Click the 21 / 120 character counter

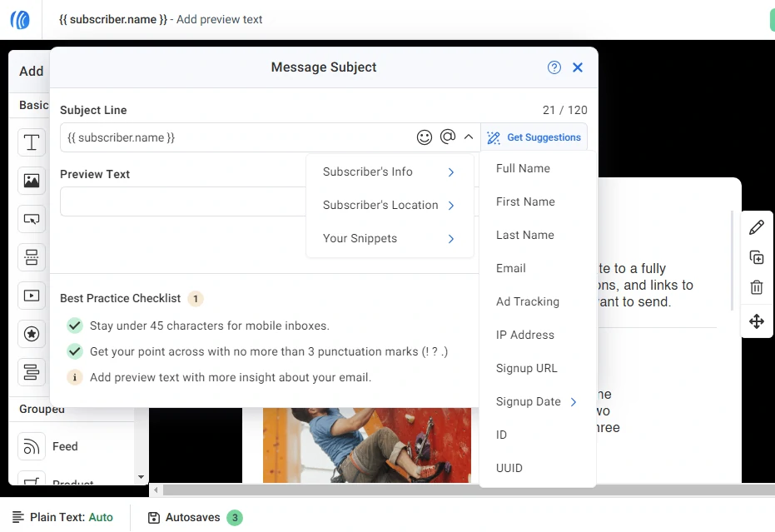[565, 110]
